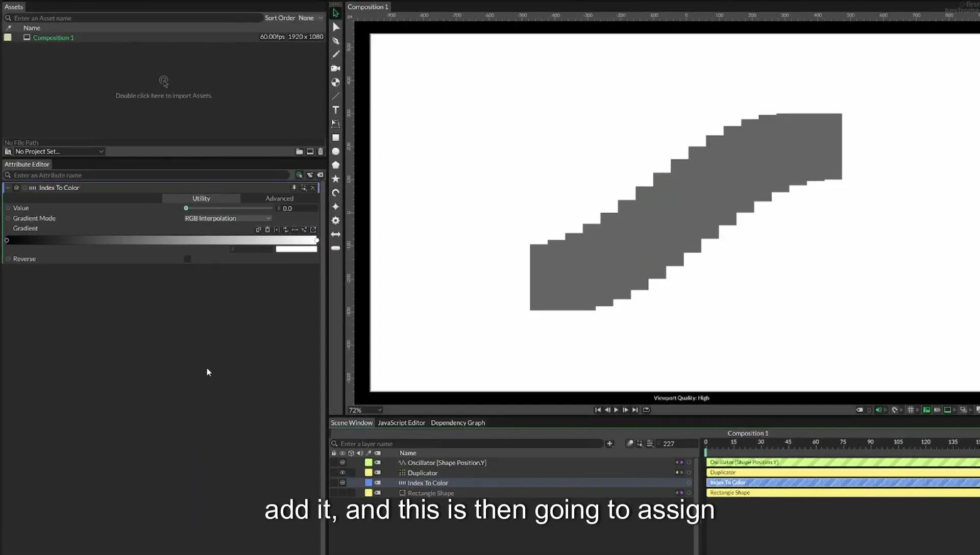This screenshot has width=980, height=555.
Task: Select the Capsule shape tool
Action: [x=335, y=248]
